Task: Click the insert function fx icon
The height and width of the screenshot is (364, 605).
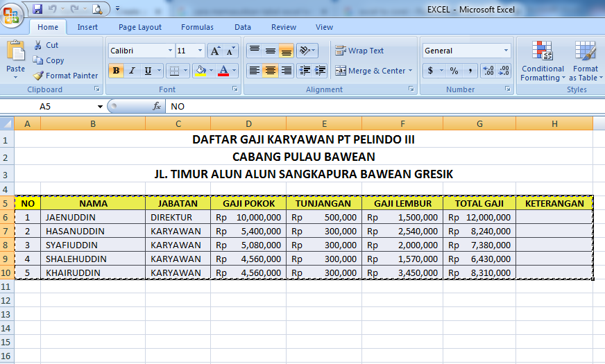Action: pyautogui.click(x=156, y=106)
